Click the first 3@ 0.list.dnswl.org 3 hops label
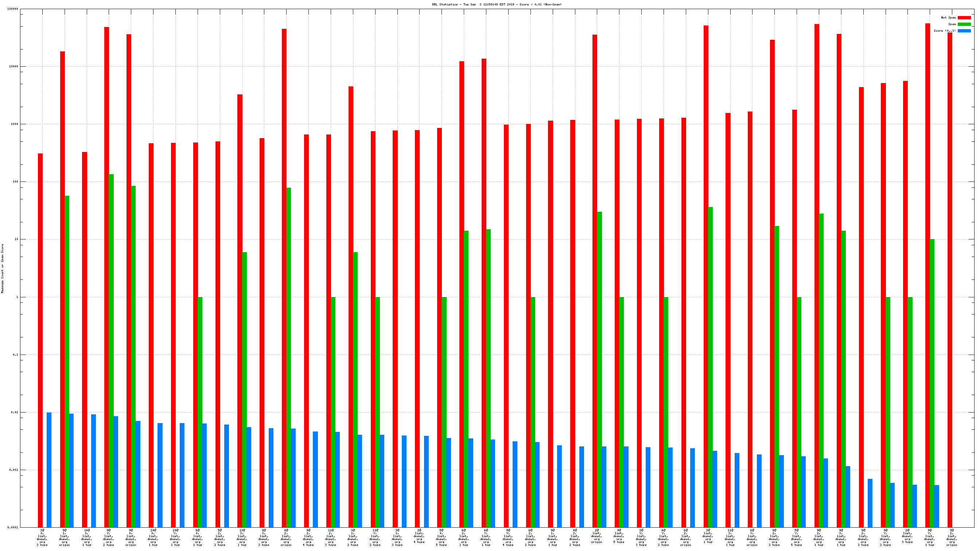 (x=42, y=537)
